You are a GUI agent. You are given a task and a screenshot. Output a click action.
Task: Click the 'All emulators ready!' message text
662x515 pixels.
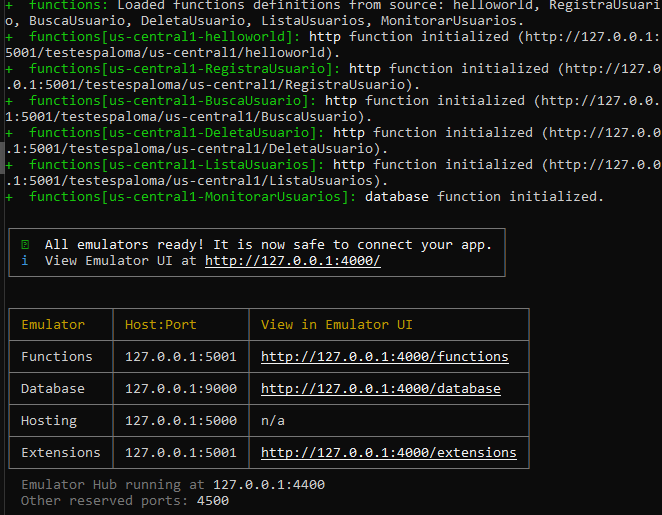pos(125,245)
